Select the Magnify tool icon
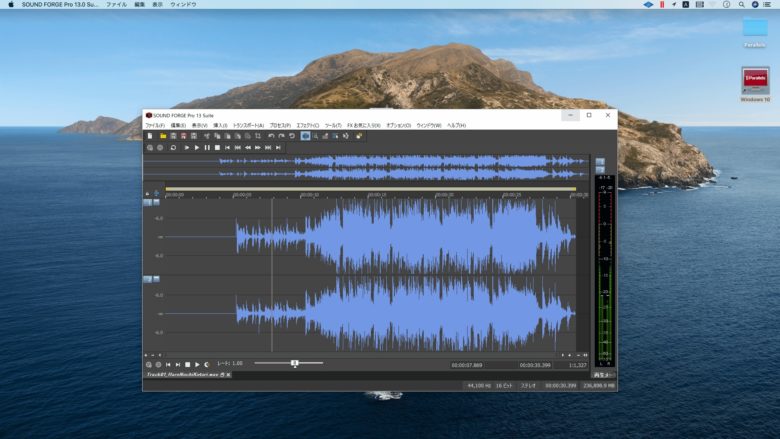 (x=315, y=136)
